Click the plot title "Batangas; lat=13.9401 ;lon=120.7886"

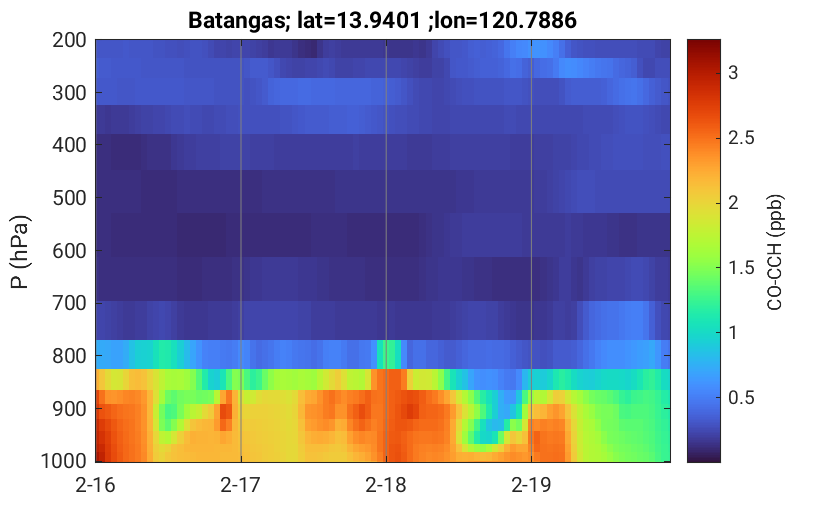pyautogui.click(x=382, y=21)
